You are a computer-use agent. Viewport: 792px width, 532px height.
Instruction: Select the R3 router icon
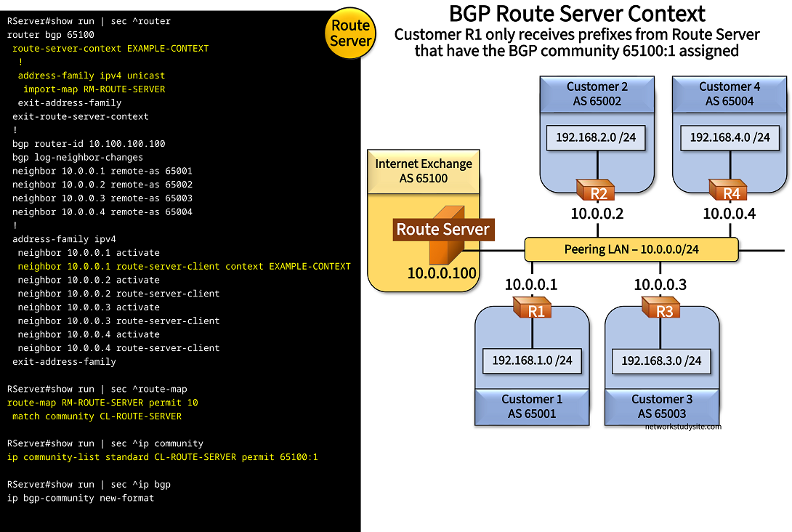click(660, 310)
